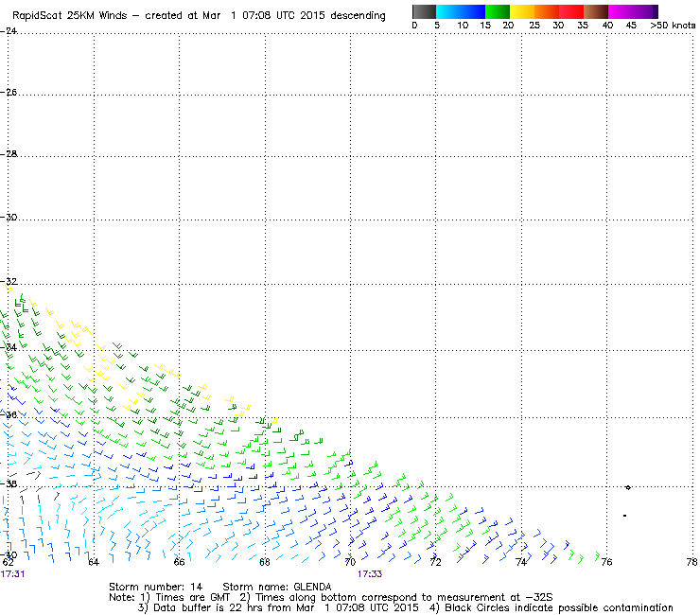Image resolution: width=700 pixels, height=615 pixels.
Task: Click the magenta-purple 40-50 knots legend segment
Action: coord(633,11)
